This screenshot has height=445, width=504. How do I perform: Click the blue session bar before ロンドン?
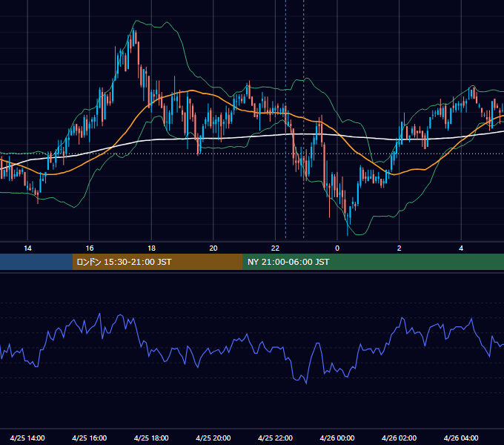coord(36,262)
